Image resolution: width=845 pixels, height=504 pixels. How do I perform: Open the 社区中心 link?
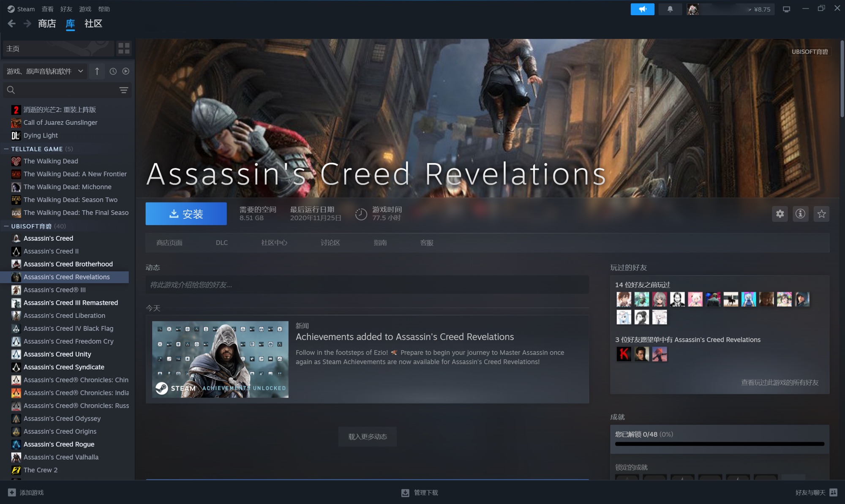[x=274, y=243]
